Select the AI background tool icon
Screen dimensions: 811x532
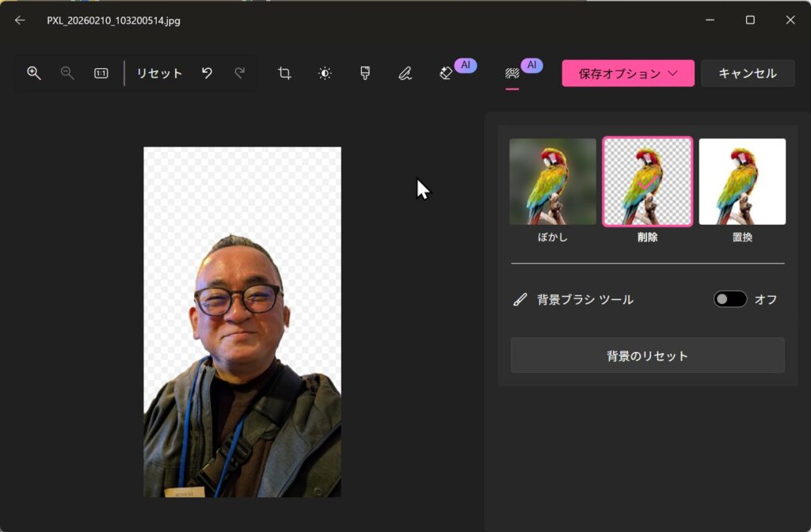coord(512,73)
